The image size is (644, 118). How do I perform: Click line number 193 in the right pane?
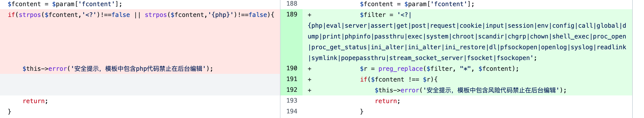click(292, 101)
